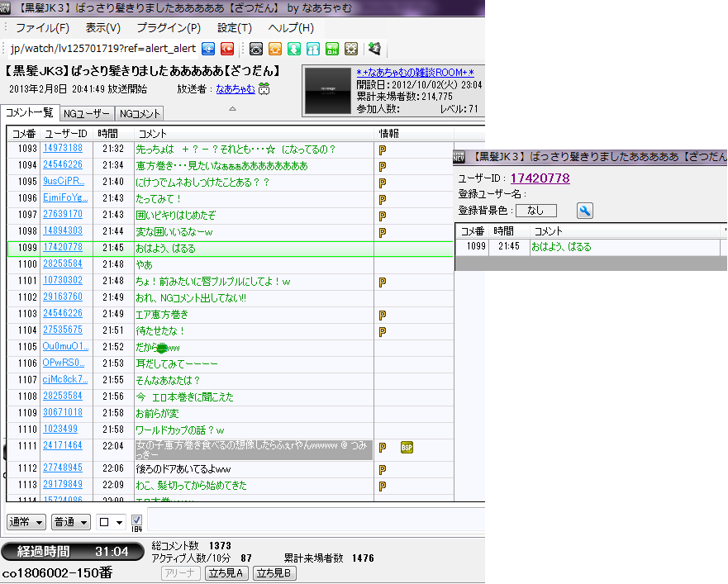The image size is (728, 584).
Task: Click the premium P icon on comment 1093
Action: (x=383, y=150)
